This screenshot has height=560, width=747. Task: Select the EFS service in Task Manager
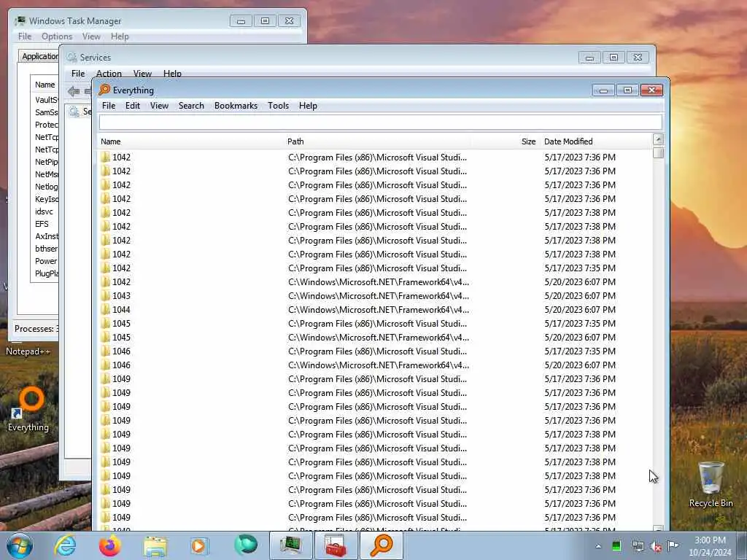coord(42,224)
